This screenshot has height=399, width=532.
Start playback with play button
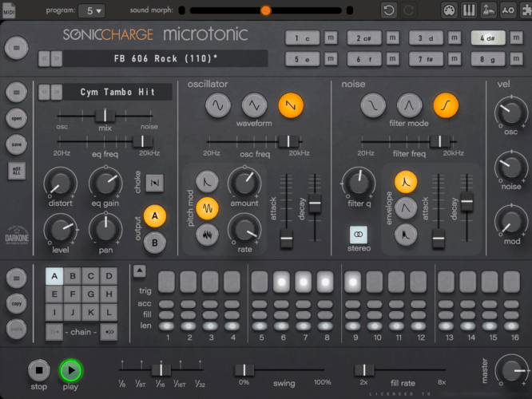coord(71,370)
